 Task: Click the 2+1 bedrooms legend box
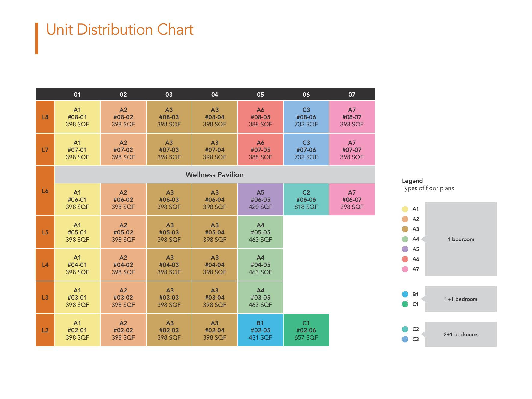pyautogui.click(x=461, y=334)
